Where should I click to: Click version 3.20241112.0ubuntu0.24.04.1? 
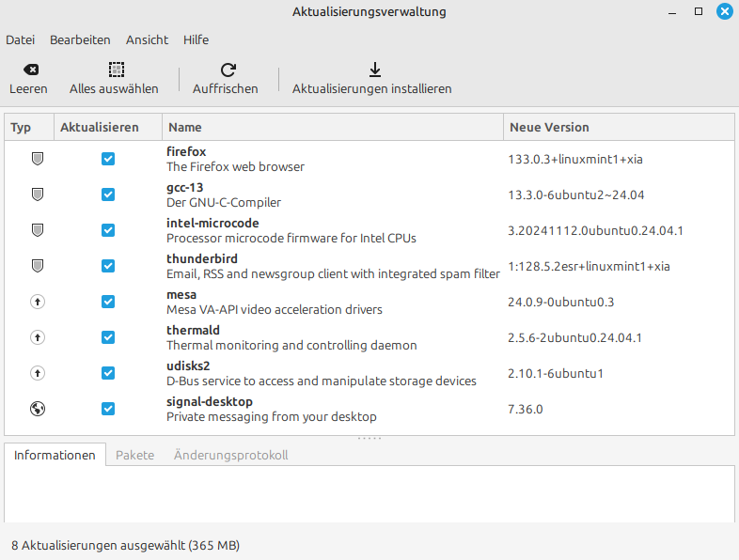point(596,231)
